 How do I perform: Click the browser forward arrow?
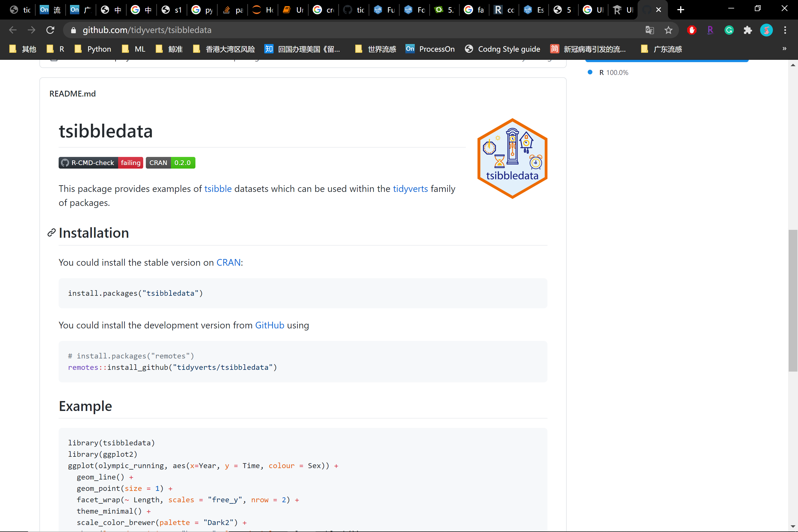(x=32, y=30)
